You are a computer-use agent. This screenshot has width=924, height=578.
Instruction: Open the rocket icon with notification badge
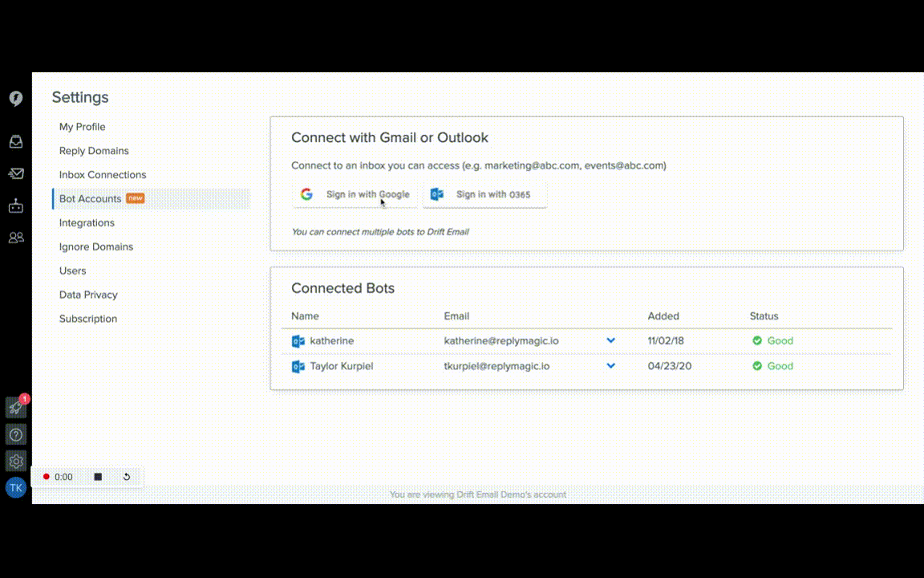(x=16, y=407)
